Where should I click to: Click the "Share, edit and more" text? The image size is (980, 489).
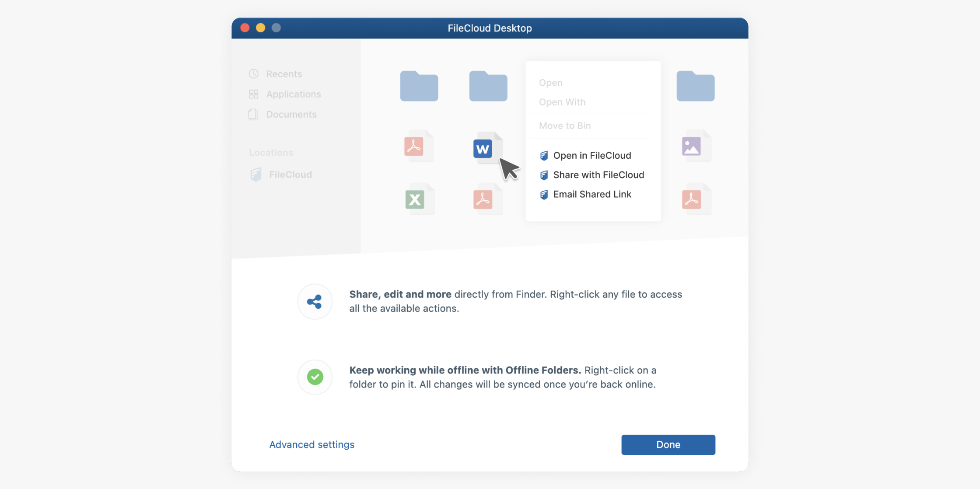(400, 294)
